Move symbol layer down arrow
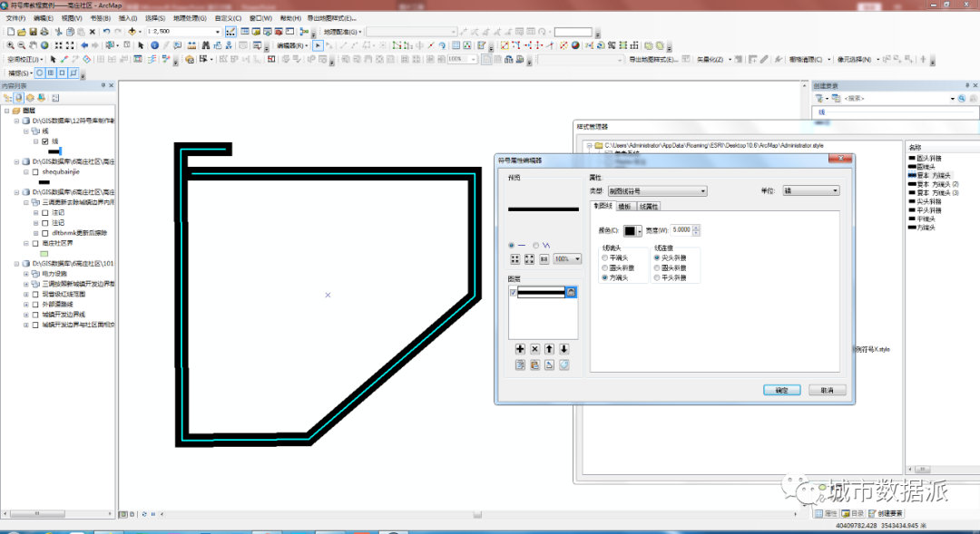The height and width of the screenshot is (534, 980). coord(563,349)
